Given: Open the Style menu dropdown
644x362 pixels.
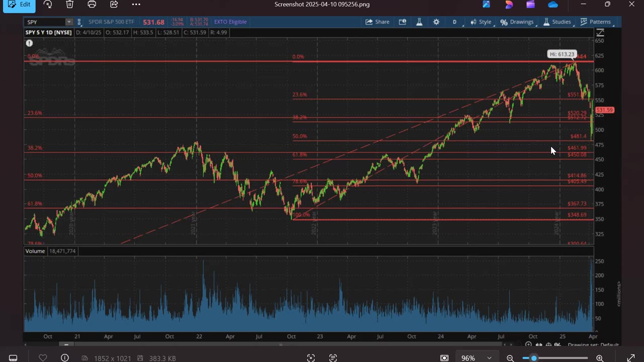Looking at the screenshot, I should pos(481,22).
